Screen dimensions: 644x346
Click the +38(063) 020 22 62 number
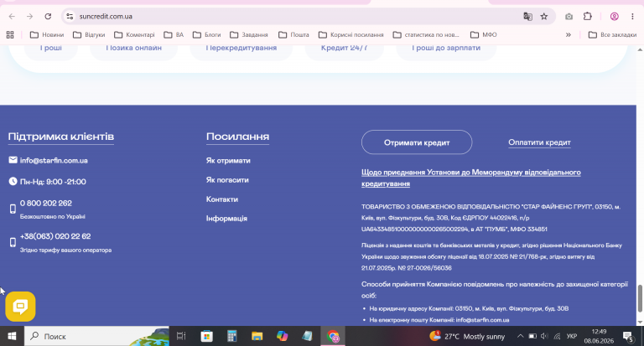(x=55, y=236)
